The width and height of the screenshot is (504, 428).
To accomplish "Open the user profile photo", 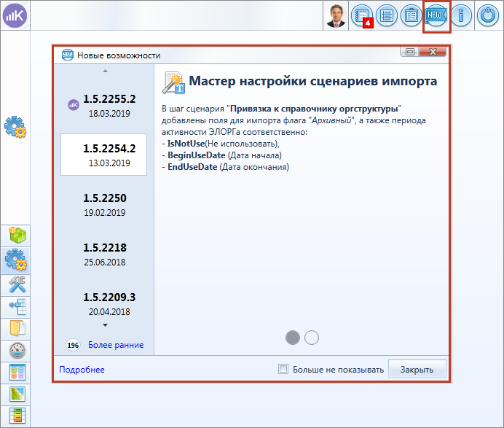I will [336, 15].
